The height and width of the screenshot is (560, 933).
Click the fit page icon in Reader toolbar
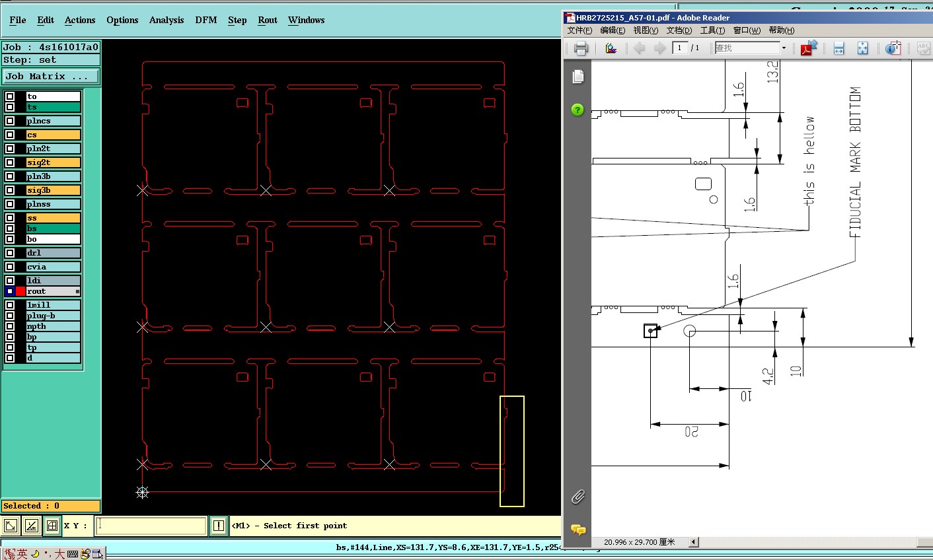tap(862, 48)
